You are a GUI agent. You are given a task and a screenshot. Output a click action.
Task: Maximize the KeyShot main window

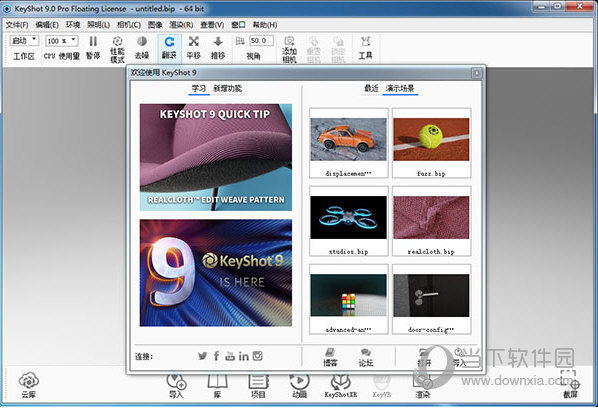[558, 6]
